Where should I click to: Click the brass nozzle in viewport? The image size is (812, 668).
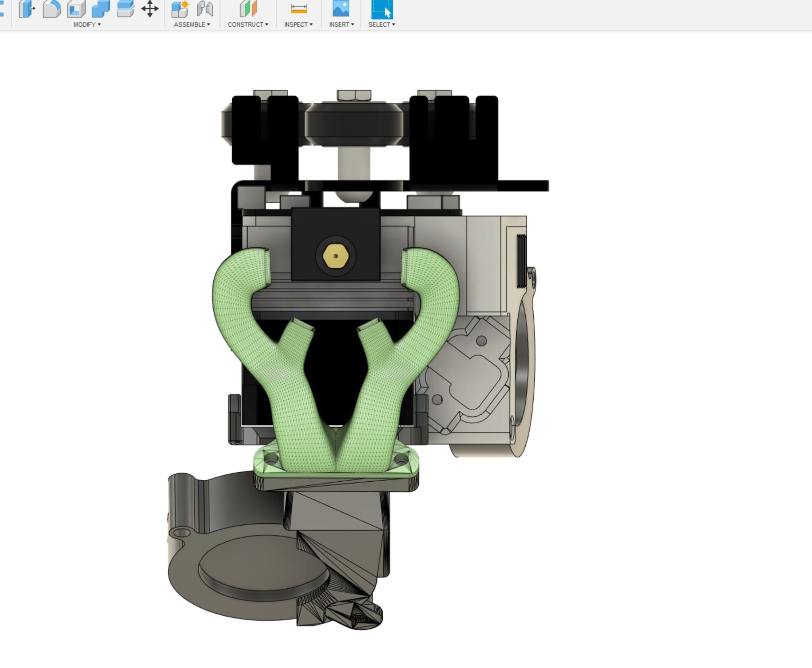click(336, 256)
